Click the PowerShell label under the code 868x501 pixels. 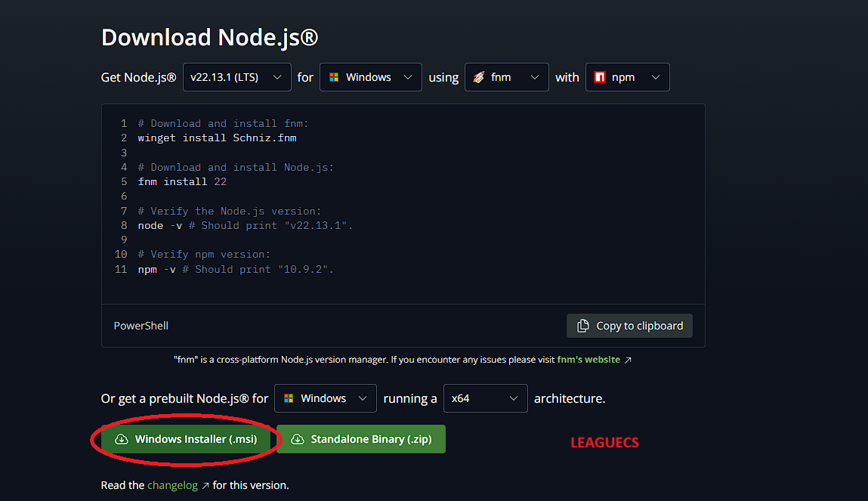[141, 326]
